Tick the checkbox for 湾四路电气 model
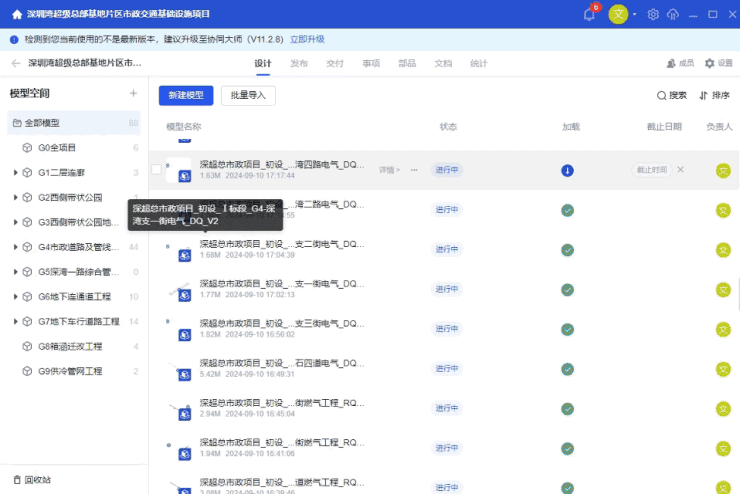The image size is (740, 494). coord(156,169)
